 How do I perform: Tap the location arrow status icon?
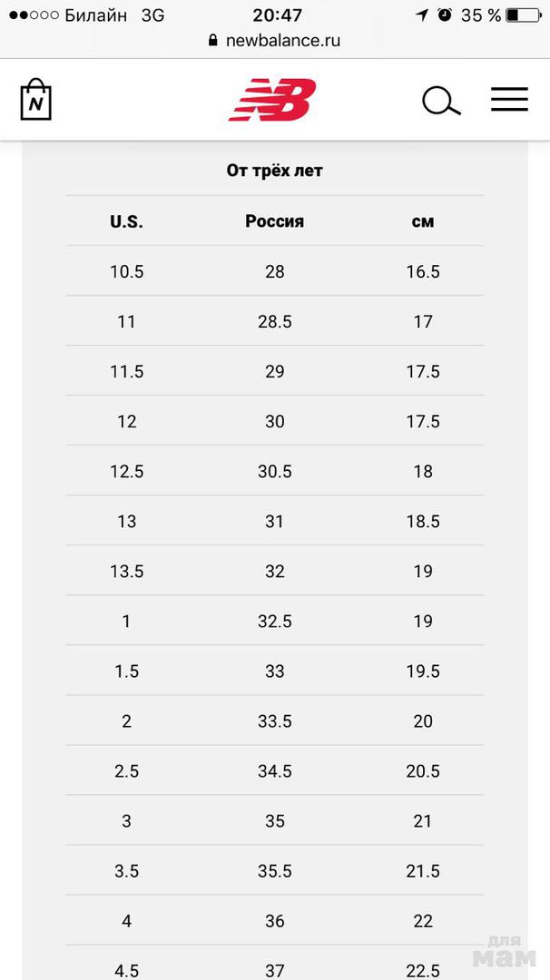tap(422, 15)
